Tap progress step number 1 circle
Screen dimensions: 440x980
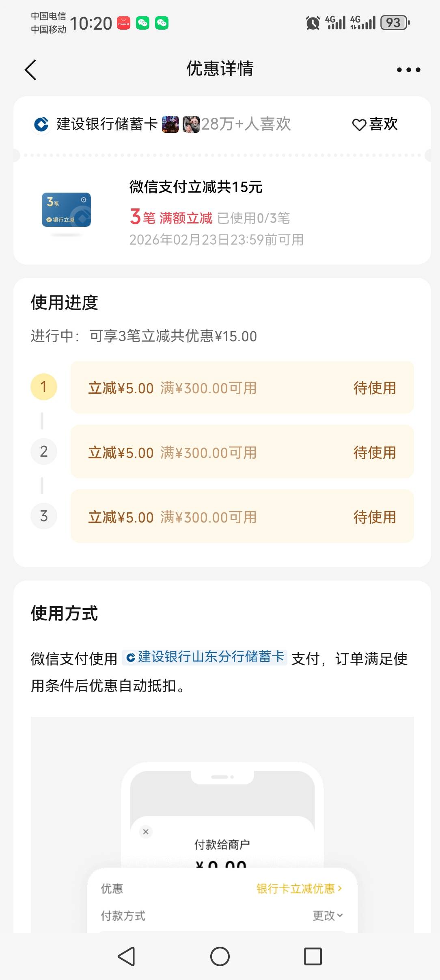tap(44, 387)
